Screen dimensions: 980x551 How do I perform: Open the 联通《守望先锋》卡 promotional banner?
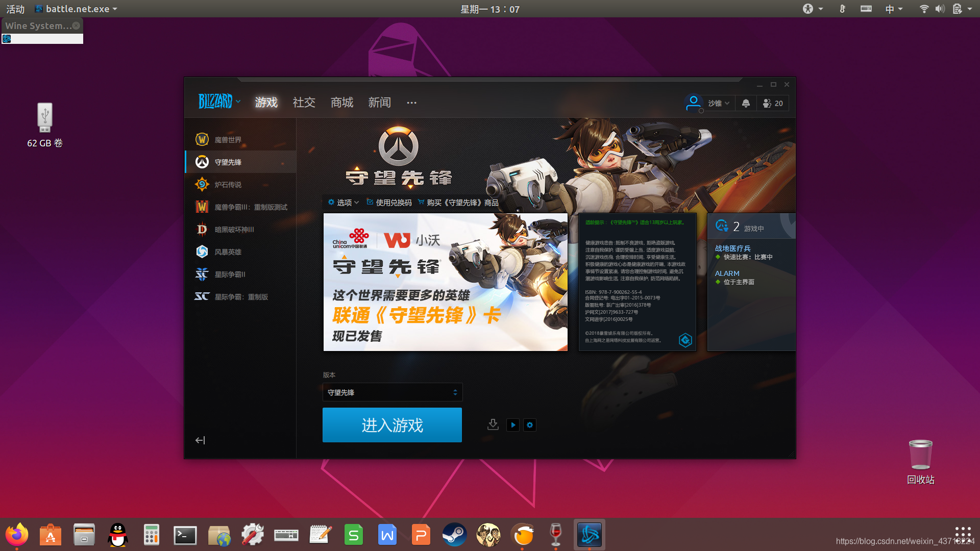[446, 282]
